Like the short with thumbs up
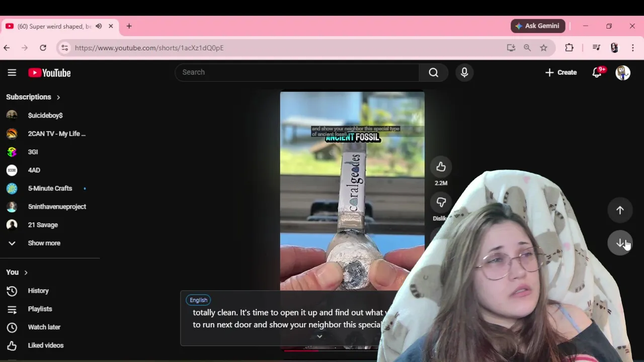The height and width of the screenshot is (362, 644). 441,167
